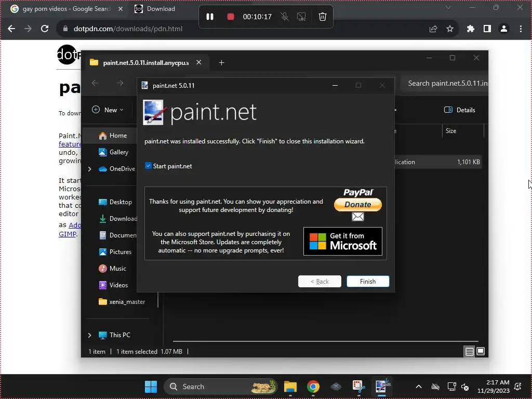Click the Get it from Microsoft badge
Image resolution: width=532 pixels, height=399 pixels.
343,241
